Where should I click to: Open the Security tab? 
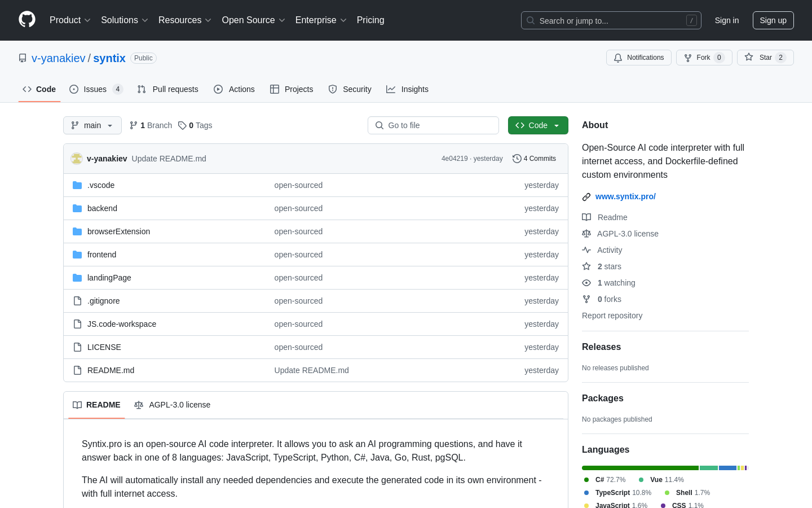[x=350, y=89]
